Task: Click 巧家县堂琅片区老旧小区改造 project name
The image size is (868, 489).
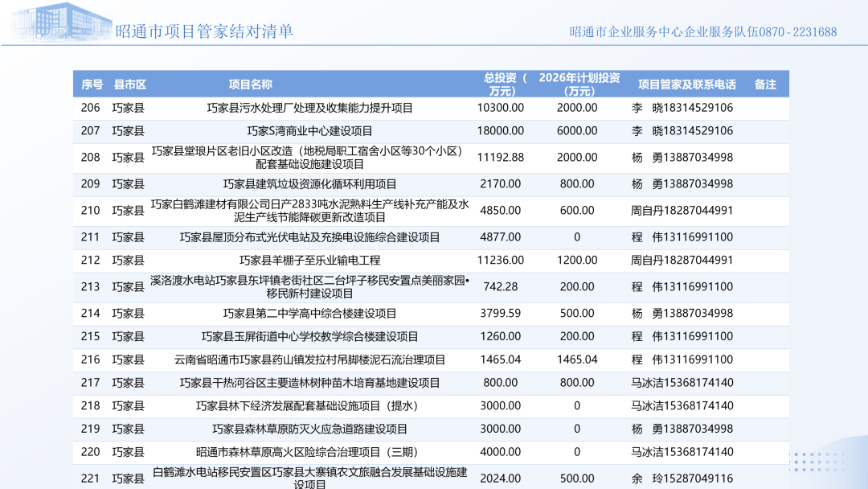Action: click(x=309, y=158)
